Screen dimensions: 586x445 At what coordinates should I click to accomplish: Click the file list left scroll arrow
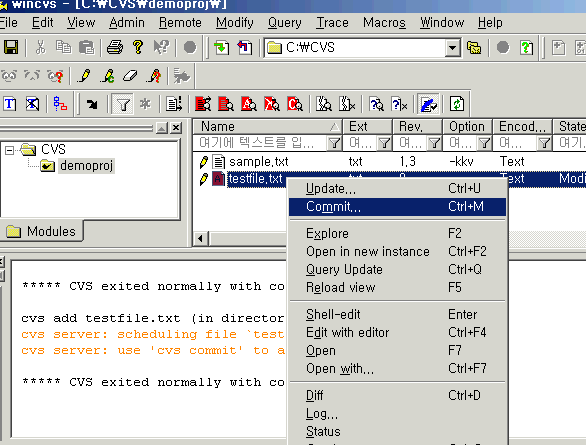[201, 238]
